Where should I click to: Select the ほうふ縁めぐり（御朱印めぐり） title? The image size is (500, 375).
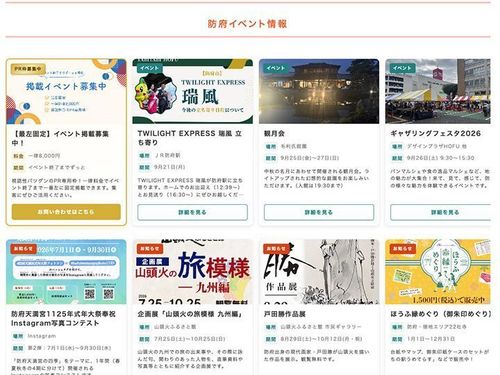440,314
